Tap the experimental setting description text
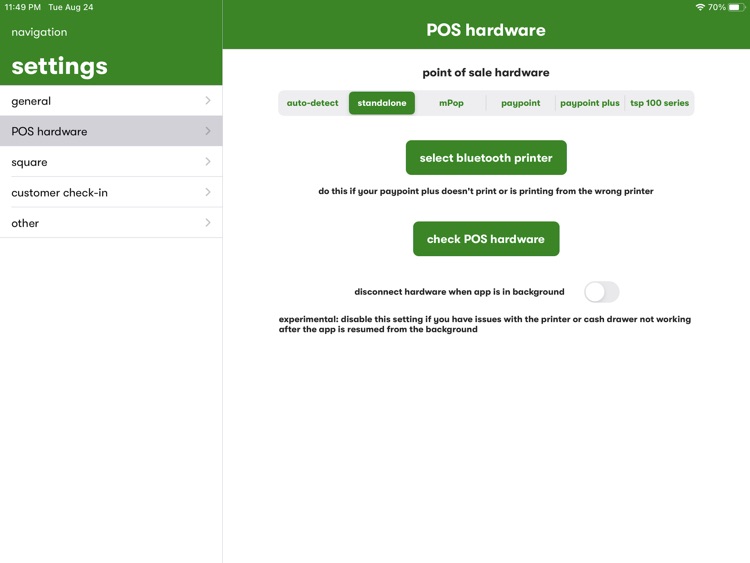Screen dimensions: 750x563 [485, 324]
